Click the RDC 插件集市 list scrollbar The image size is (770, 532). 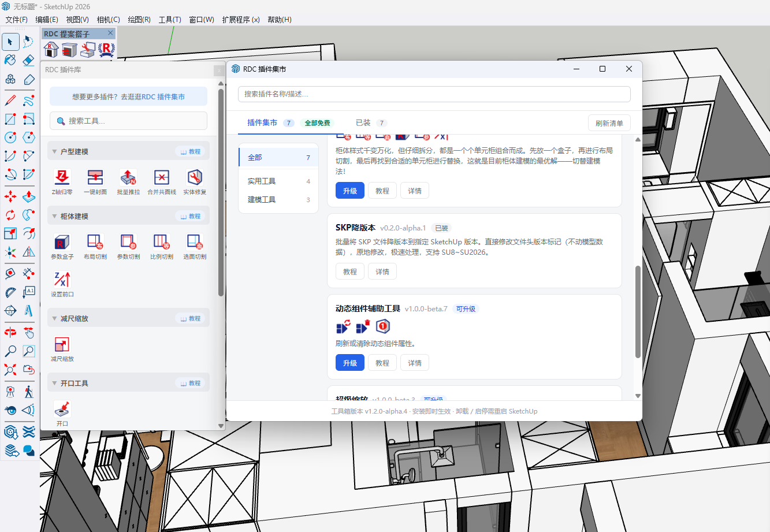click(x=638, y=312)
